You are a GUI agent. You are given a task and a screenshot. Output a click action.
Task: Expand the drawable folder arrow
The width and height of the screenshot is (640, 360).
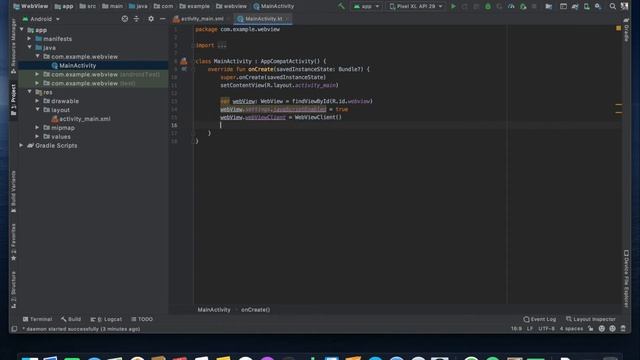[x=37, y=101]
